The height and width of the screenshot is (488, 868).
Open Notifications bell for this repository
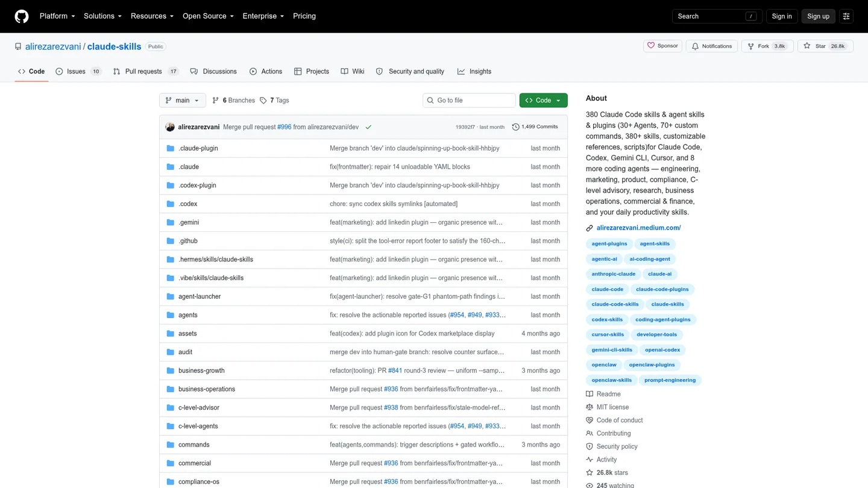[x=712, y=46]
